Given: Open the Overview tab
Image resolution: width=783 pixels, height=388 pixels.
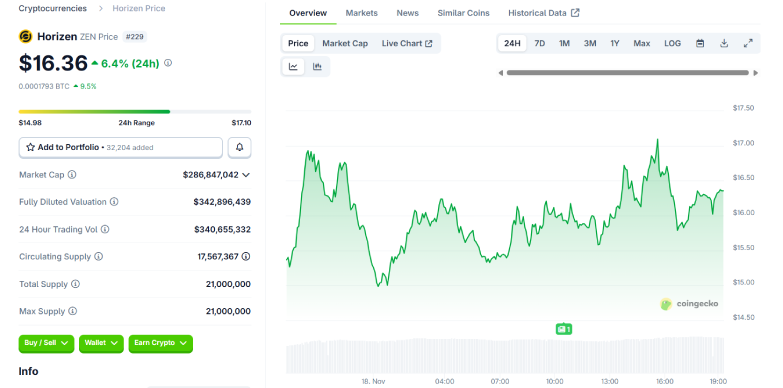Looking at the screenshot, I should [x=308, y=13].
